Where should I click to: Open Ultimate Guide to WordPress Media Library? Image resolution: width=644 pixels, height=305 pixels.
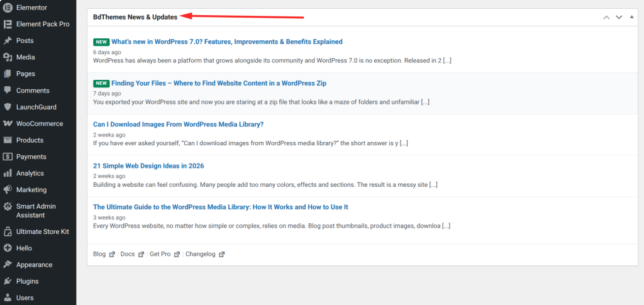click(221, 208)
